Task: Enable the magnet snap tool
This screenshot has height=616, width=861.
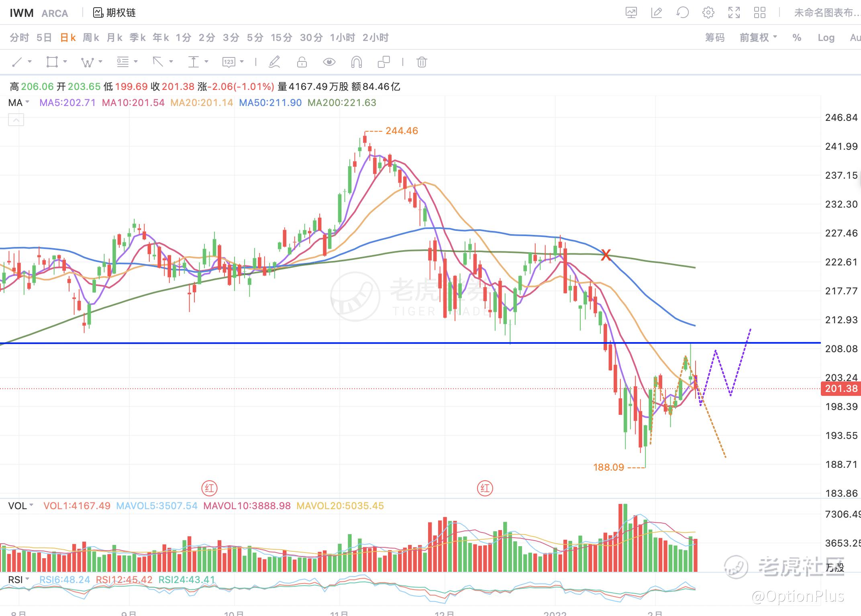Action: click(x=356, y=62)
